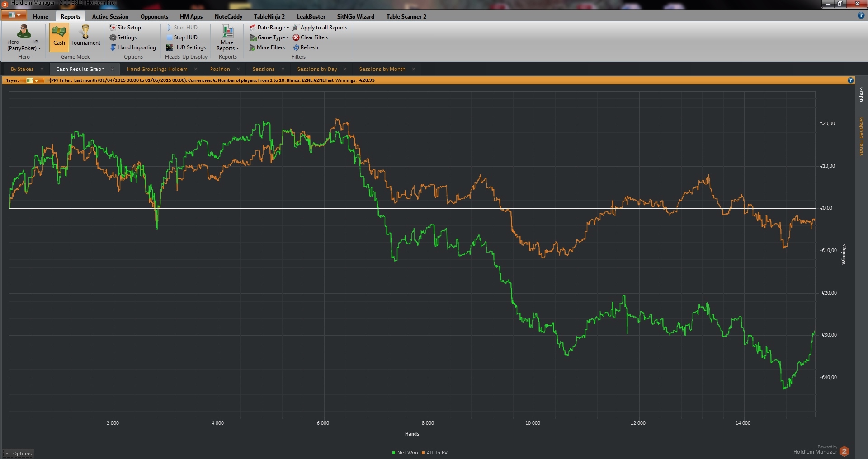The width and height of the screenshot is (868, 459).
Task: Minimize the Hold'em Manager window
Action: 828,4
